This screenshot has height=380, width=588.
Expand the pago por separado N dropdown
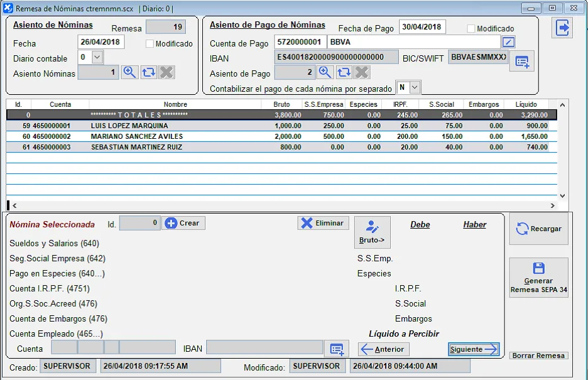[x=414, y=87]
